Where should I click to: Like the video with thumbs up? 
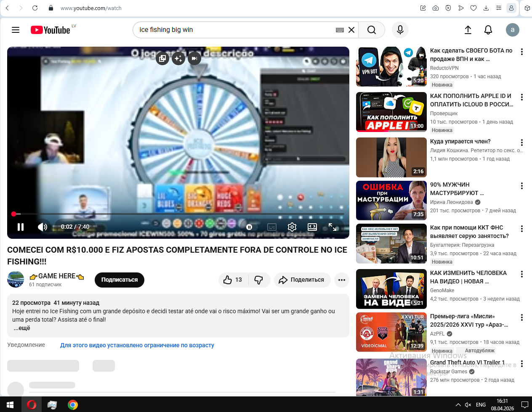[234, 280]
